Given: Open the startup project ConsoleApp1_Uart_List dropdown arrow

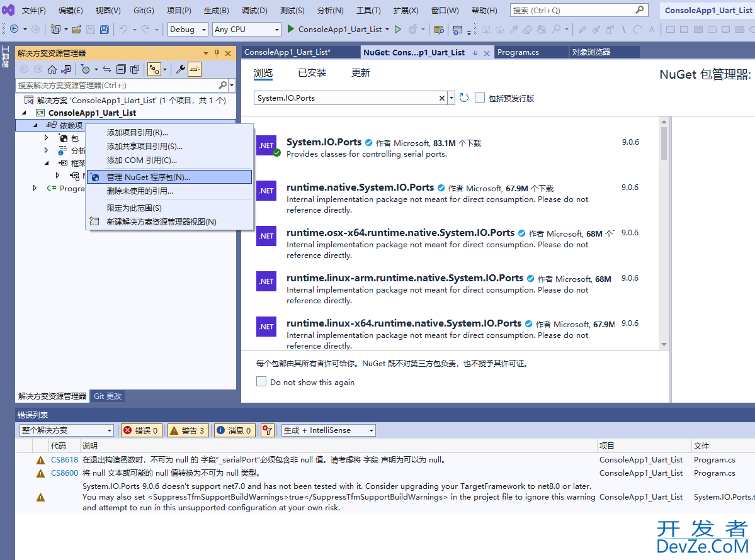Looking at the screenshot, I should (387, 30).
